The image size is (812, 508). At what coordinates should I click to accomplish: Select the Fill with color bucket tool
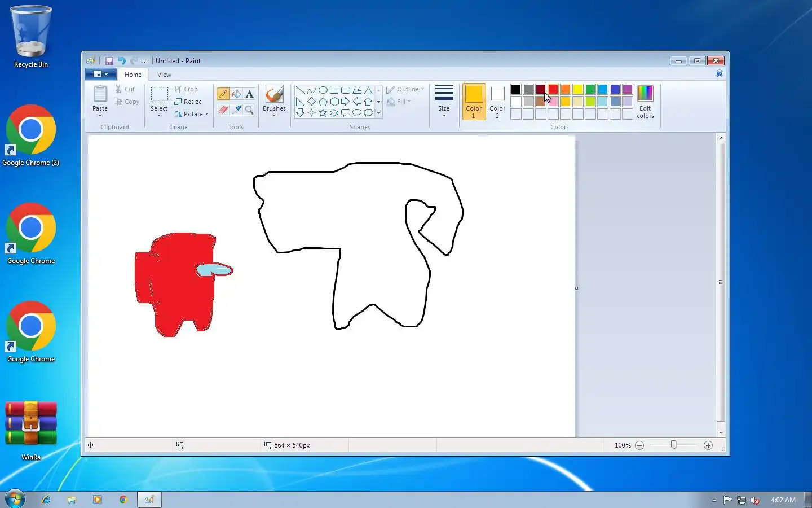coord(236,94)
